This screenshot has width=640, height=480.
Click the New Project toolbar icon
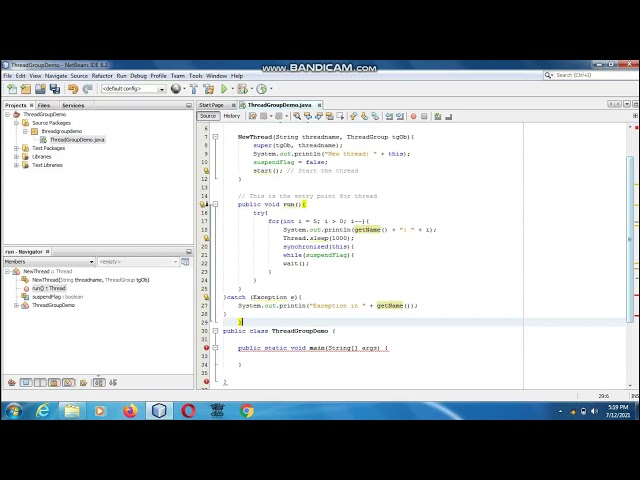pyautogui.click(x=26, y=89)
